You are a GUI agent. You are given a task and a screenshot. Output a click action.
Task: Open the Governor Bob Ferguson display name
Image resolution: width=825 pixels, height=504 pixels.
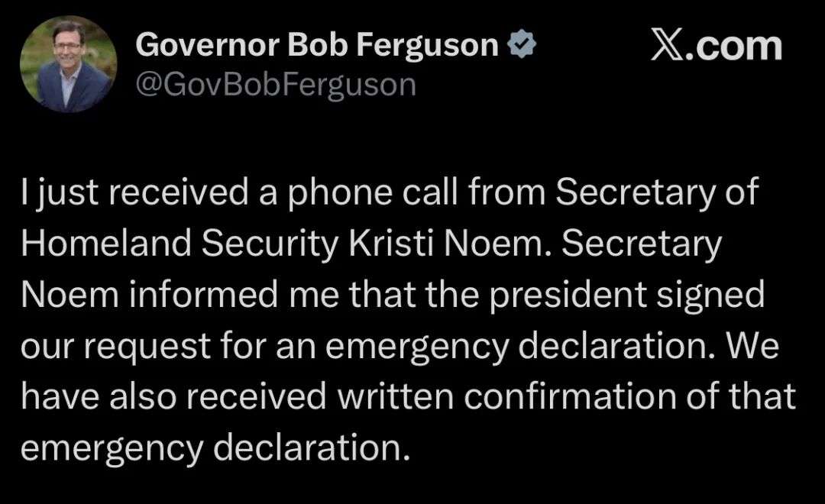point(317,47)
